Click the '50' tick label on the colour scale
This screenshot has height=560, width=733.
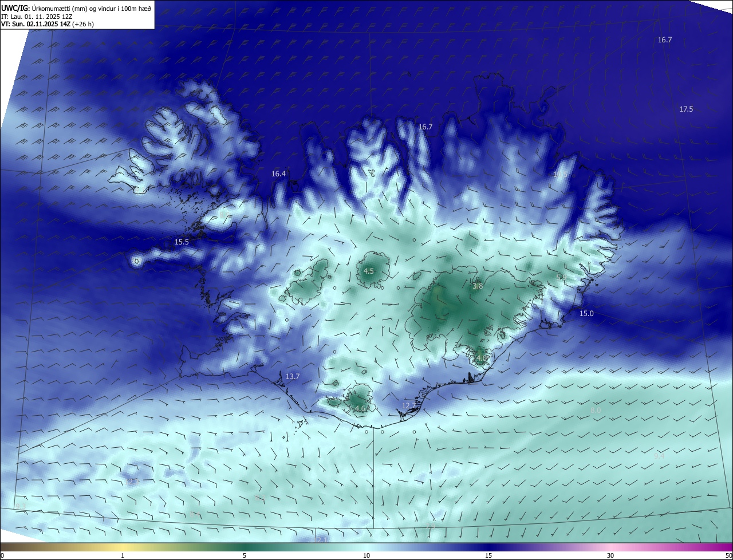tap(728, 555)
